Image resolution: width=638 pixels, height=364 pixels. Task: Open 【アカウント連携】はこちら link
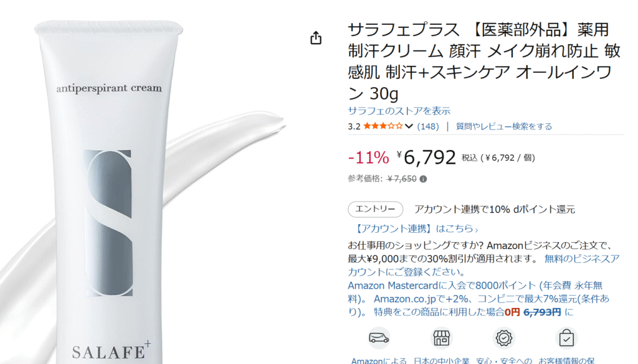[415, 229]
